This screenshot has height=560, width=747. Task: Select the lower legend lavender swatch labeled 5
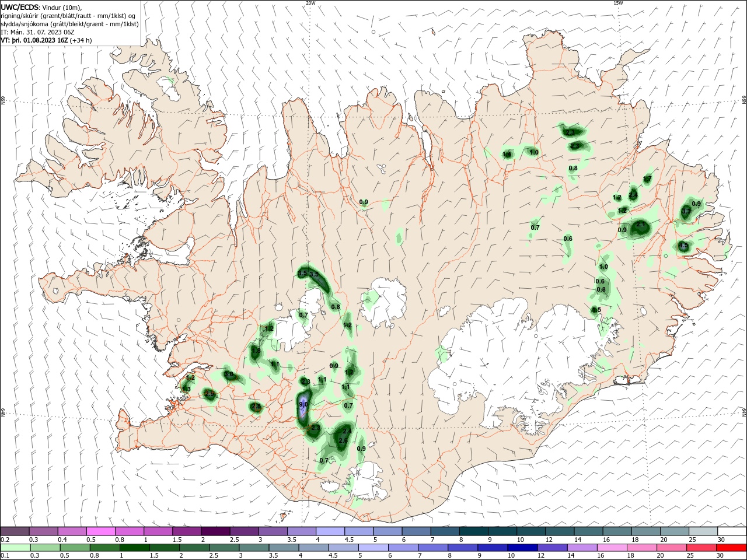pyautogui.click(x=373, y=548)
